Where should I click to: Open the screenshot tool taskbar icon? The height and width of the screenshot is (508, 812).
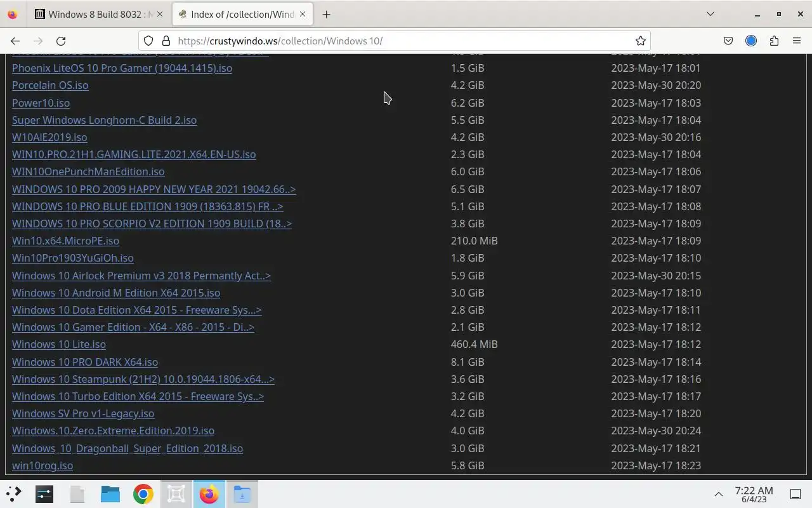tap(176, 494)
